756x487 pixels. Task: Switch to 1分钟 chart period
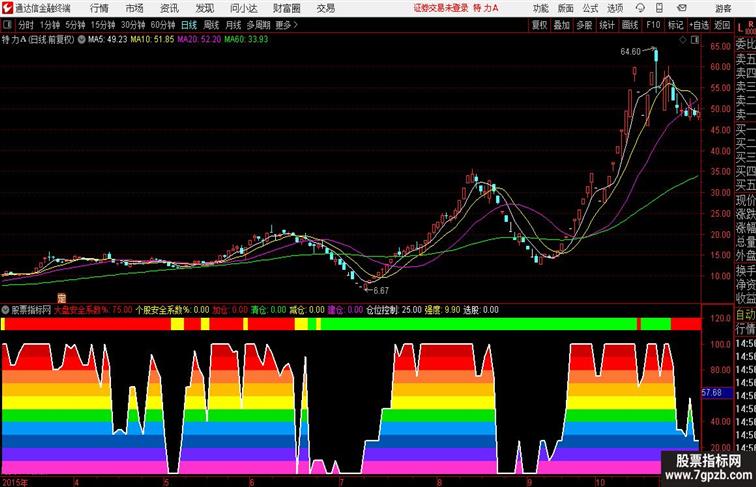tap(49, 25)
